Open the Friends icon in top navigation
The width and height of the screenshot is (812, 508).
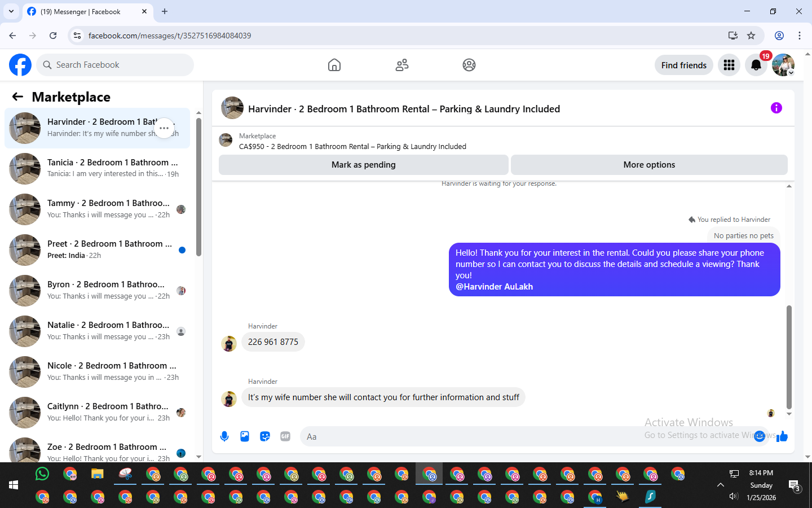402,65
